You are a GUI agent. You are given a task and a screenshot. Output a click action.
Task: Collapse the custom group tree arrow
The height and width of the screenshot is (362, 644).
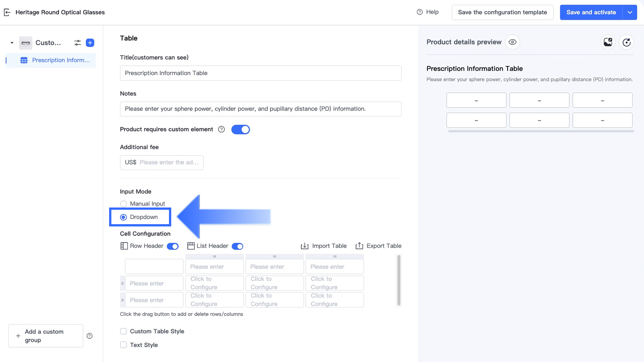click(12, 43)
